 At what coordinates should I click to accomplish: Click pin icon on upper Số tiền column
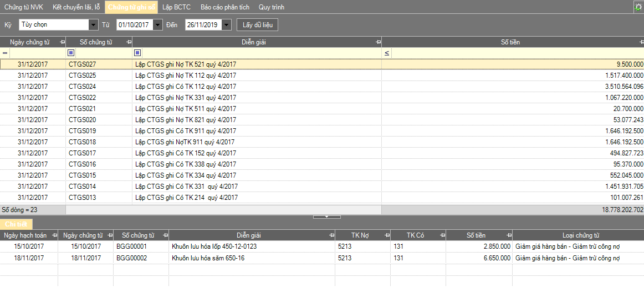[640, 42]
